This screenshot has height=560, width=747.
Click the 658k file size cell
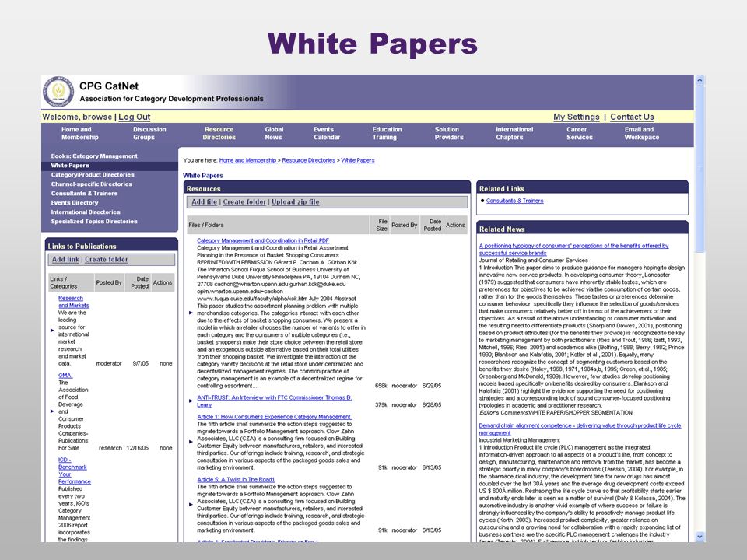tap(381, 386)
